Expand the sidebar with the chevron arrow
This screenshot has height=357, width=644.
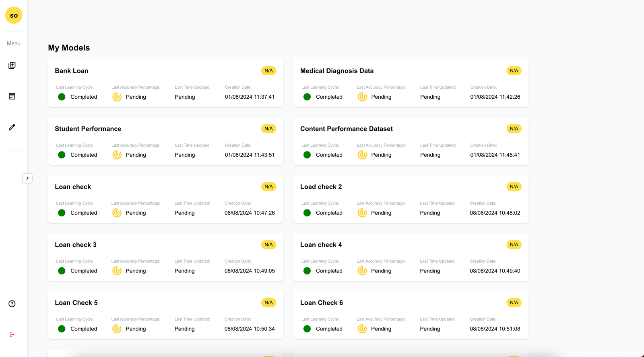[27, 178]
